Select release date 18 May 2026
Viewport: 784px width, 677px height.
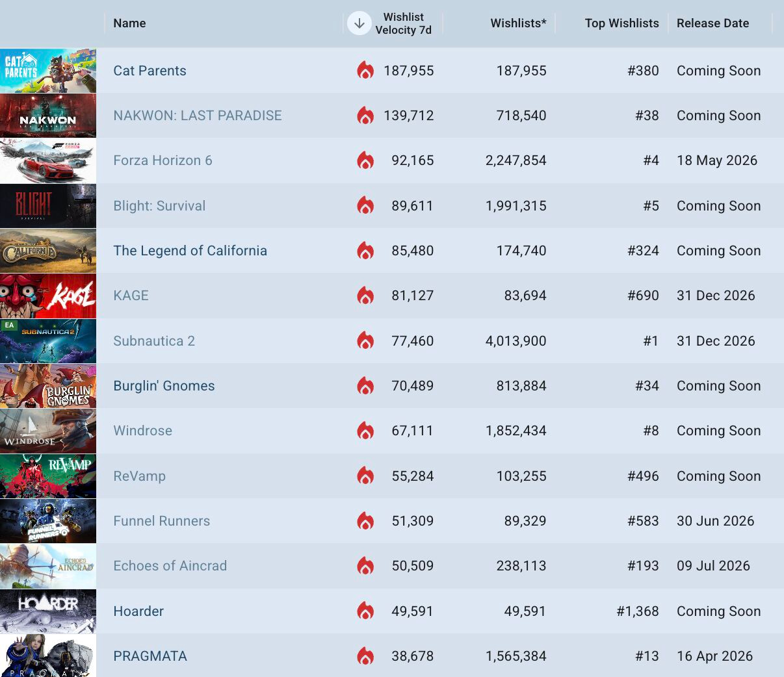click(x=717, y=160)
